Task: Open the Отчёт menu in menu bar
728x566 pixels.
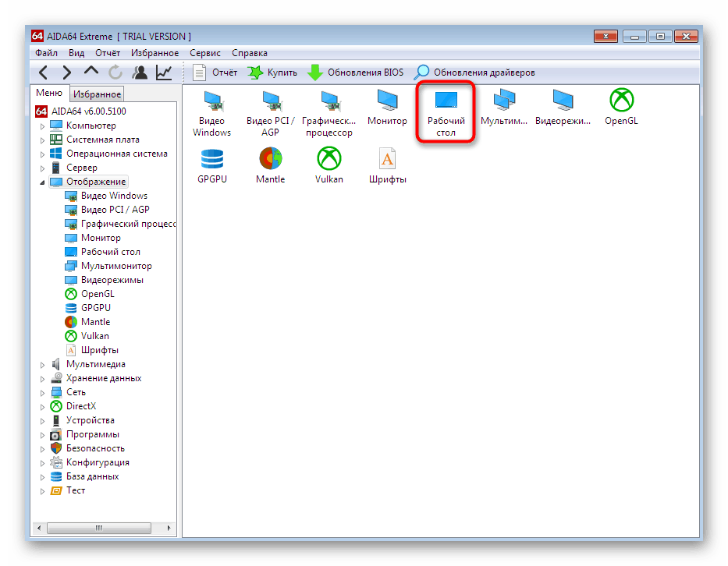Action: coord(108,53)
